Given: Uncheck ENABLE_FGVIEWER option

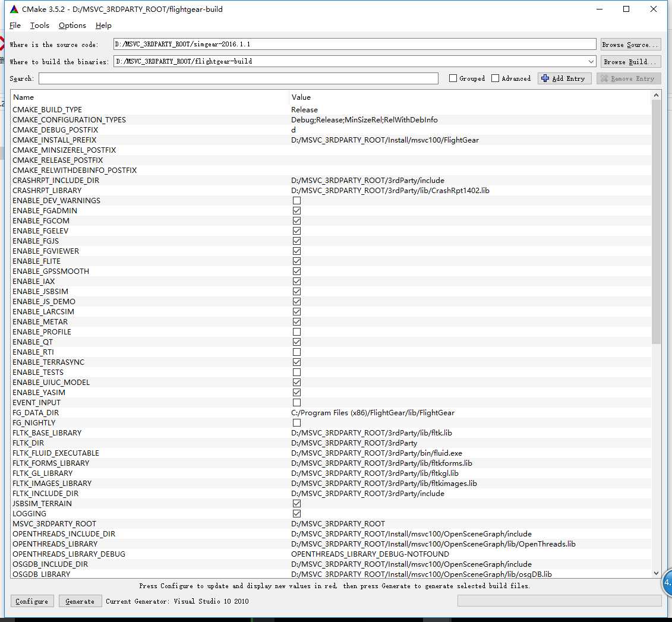Looking at the screenshot, I should [x=296, y=251].
